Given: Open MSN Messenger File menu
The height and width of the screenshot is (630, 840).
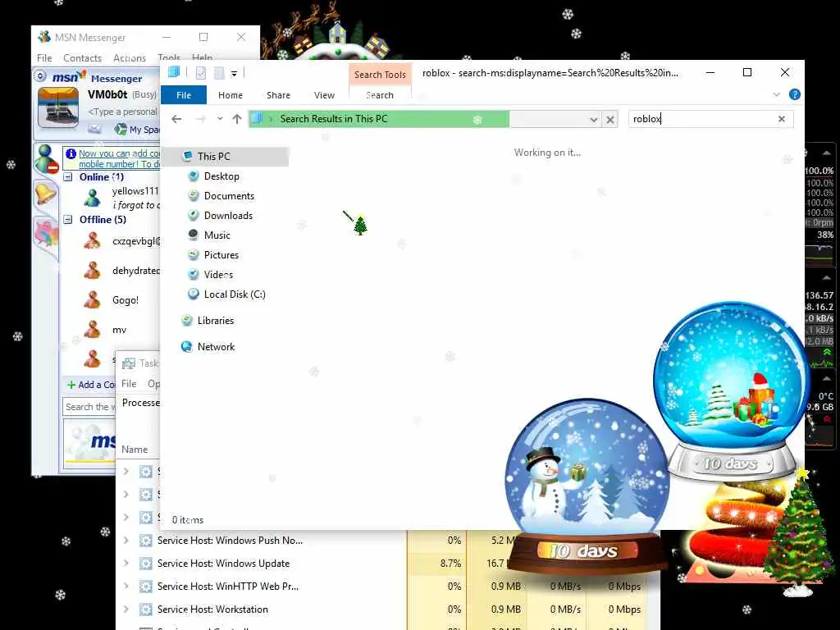Looking at the screenshot, I should click(44, 58).
